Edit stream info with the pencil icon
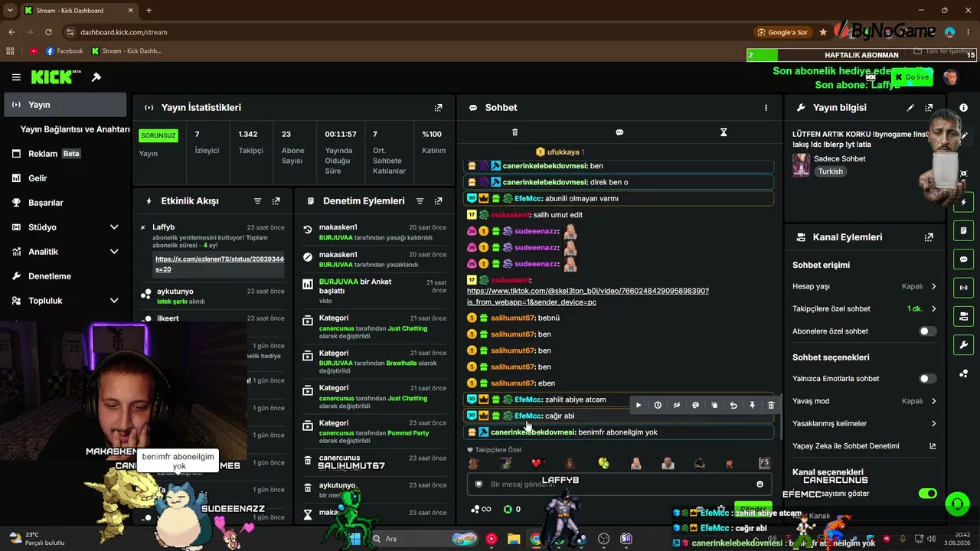The width and height of the screenshot is (980, 551). [x=910, y=108]
